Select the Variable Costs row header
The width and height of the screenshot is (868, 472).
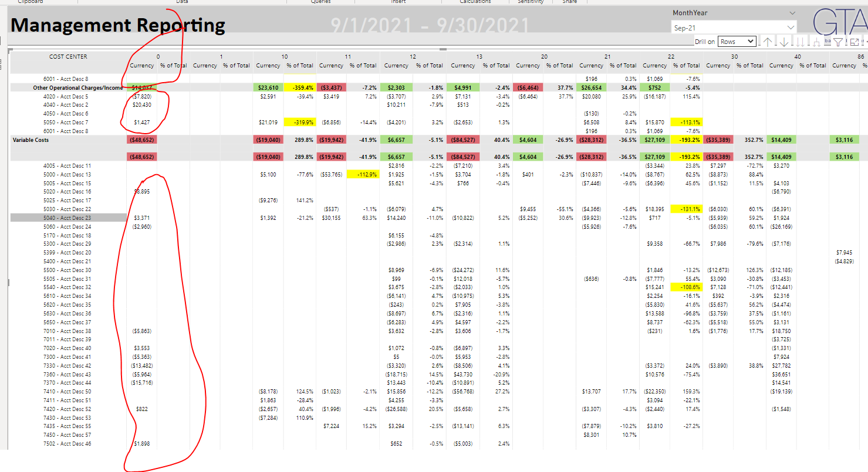tap(32, 140)
